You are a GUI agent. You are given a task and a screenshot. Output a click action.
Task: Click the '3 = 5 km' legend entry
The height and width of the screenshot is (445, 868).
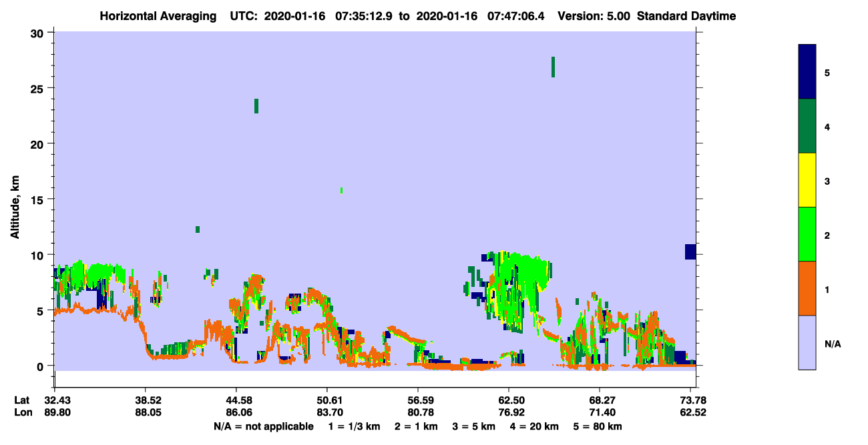coord(473,426)
